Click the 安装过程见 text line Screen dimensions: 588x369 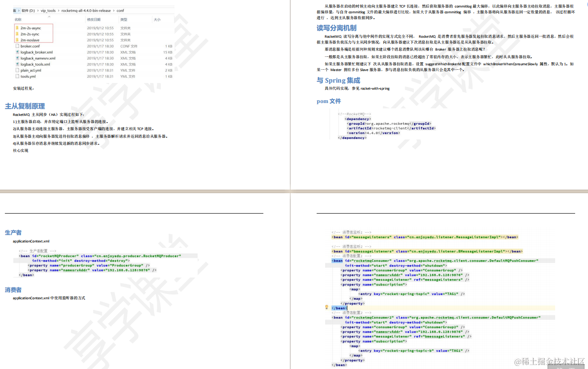[24, 88]
